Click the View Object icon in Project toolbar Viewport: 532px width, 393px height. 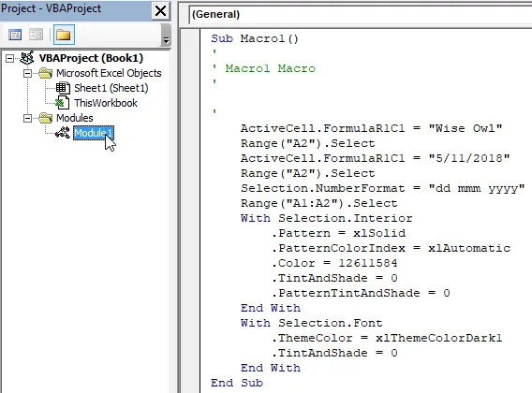pyautogui.click(x=36, y=35)
